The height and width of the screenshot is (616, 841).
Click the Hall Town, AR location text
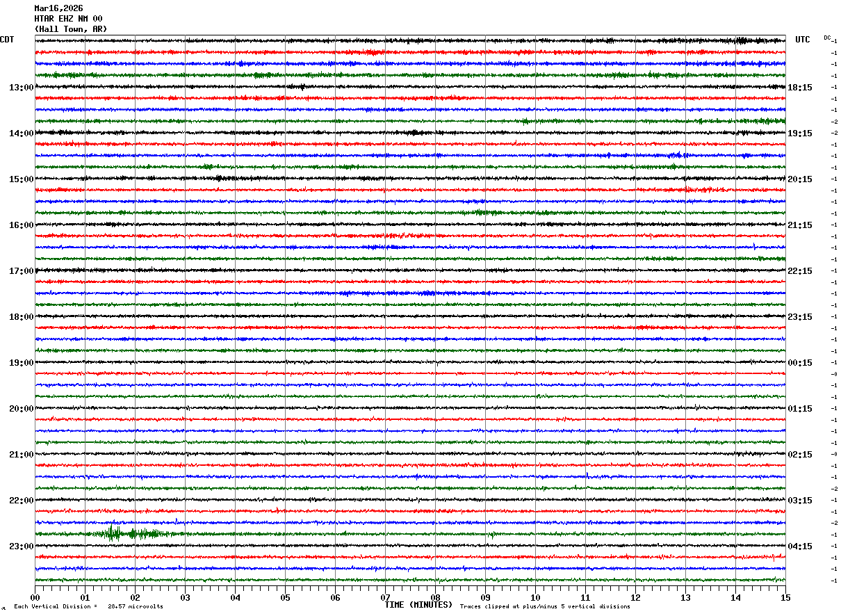[71, 29]
